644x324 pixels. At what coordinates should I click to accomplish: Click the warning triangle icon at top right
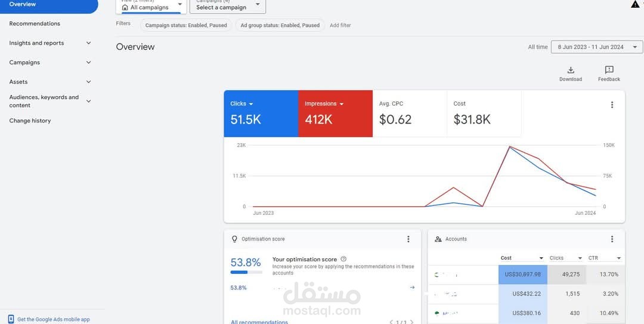635,4
